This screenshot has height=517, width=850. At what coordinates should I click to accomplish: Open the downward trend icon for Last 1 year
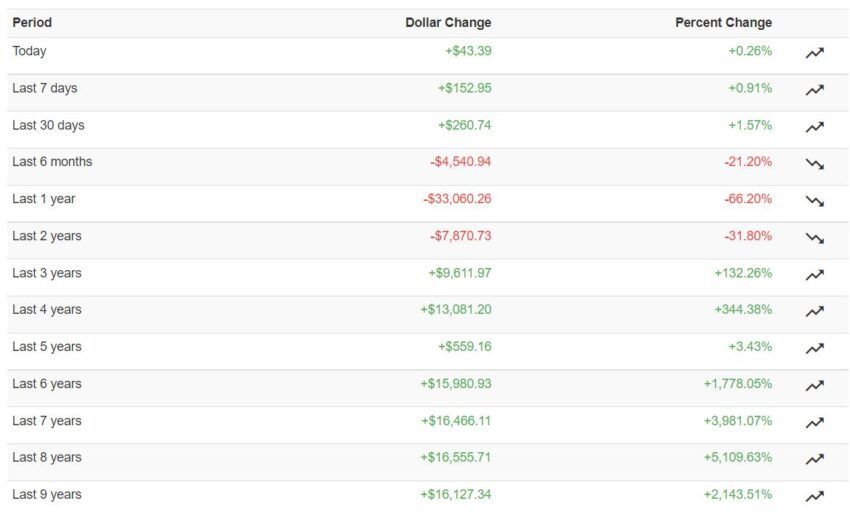[814, 201]
